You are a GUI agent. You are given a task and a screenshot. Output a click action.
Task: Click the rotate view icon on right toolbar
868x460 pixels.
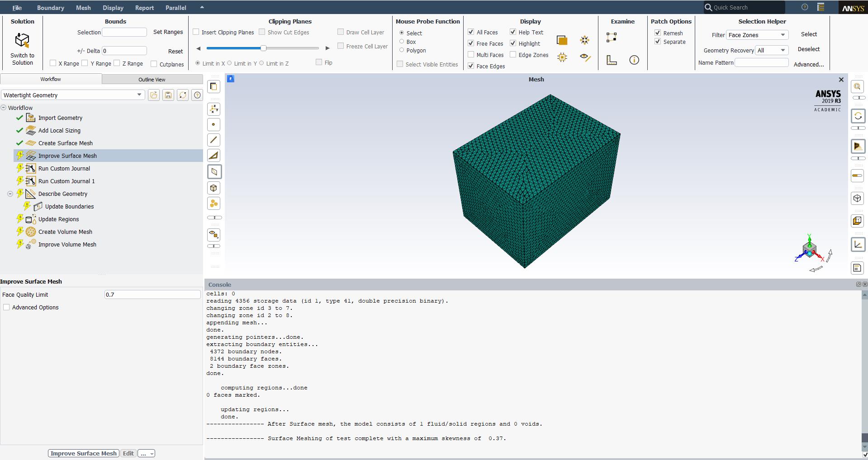coord(858,116)
